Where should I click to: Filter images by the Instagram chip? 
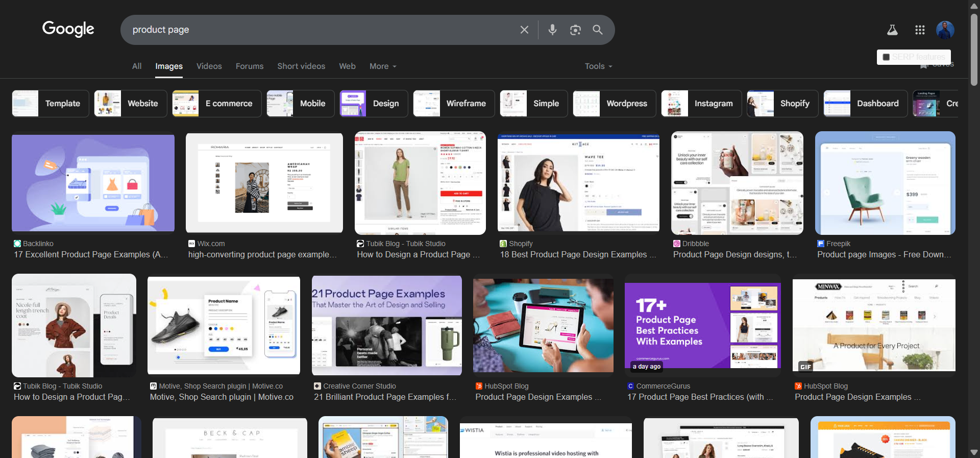(701, 104)
